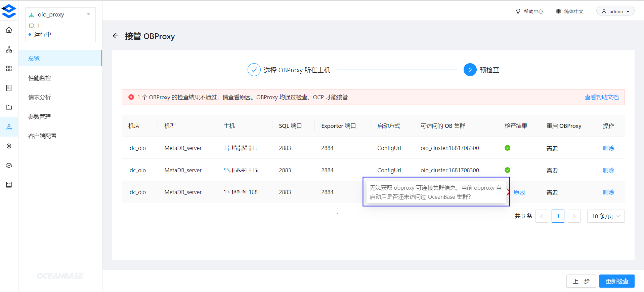644x292 pixels.
Task: Select the 总览 menu item
Action: coord(60,58)
